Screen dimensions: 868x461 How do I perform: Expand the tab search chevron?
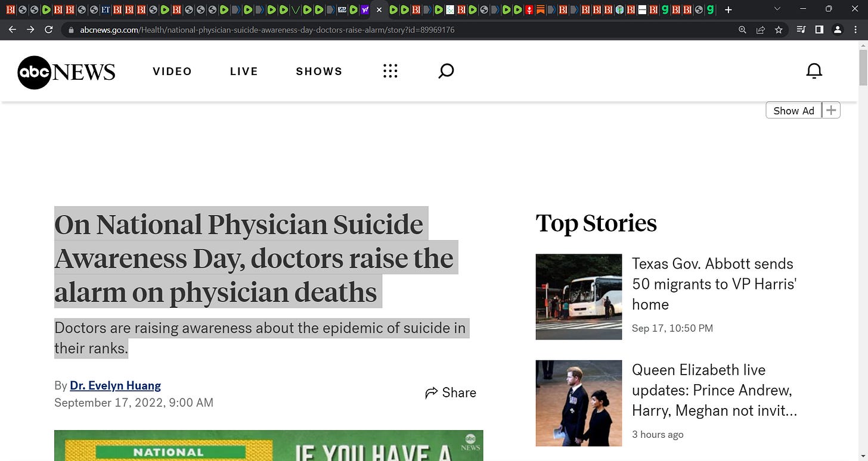pos(777,9)
